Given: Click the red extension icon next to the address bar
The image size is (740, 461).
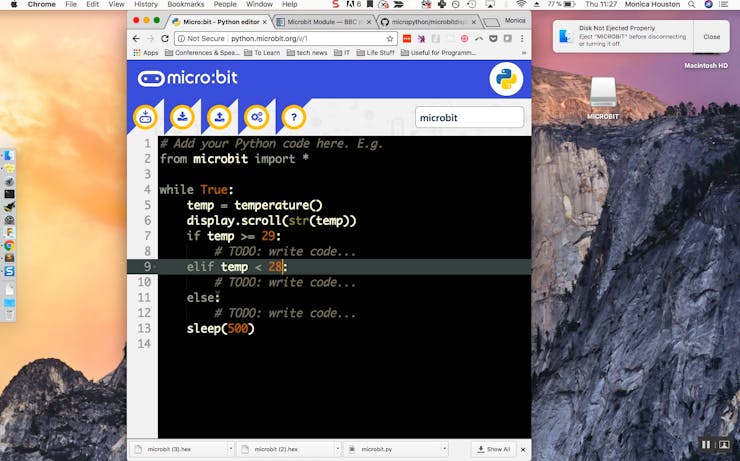Looking at the screenshot, I should (407, 39).
